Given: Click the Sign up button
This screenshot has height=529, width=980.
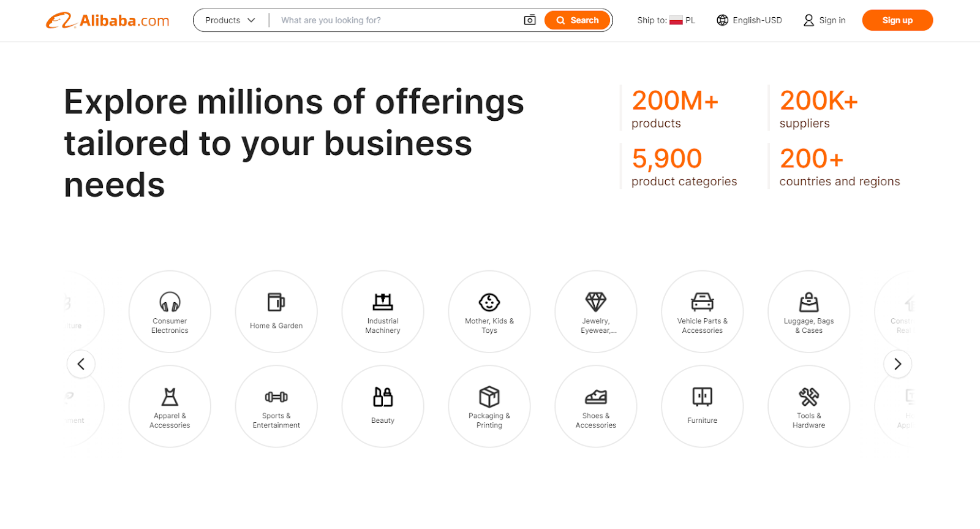Looking at the screenshot, I should point(897,20).
